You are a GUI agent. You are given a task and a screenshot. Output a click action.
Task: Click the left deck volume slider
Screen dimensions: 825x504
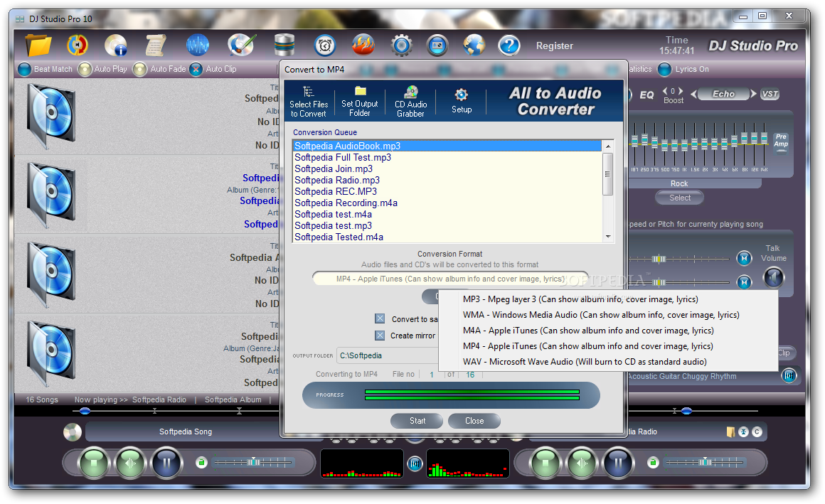pyautogui.click(x=252, y=463)
